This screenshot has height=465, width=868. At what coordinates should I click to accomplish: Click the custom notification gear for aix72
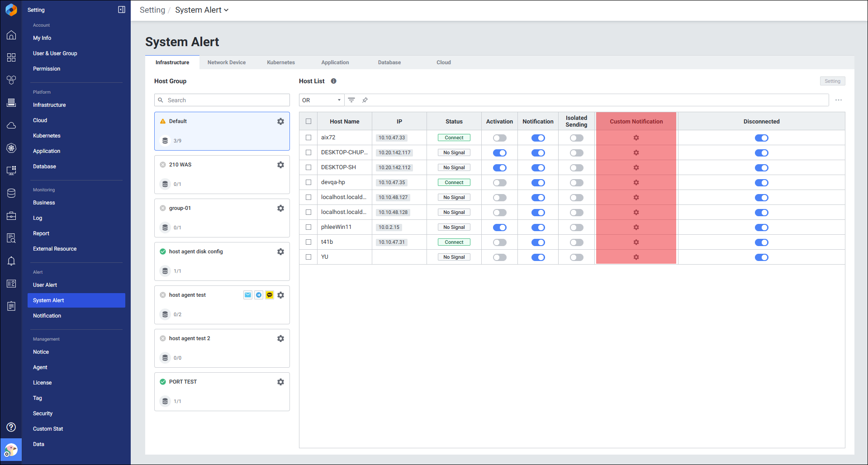(x=636, y=138)
